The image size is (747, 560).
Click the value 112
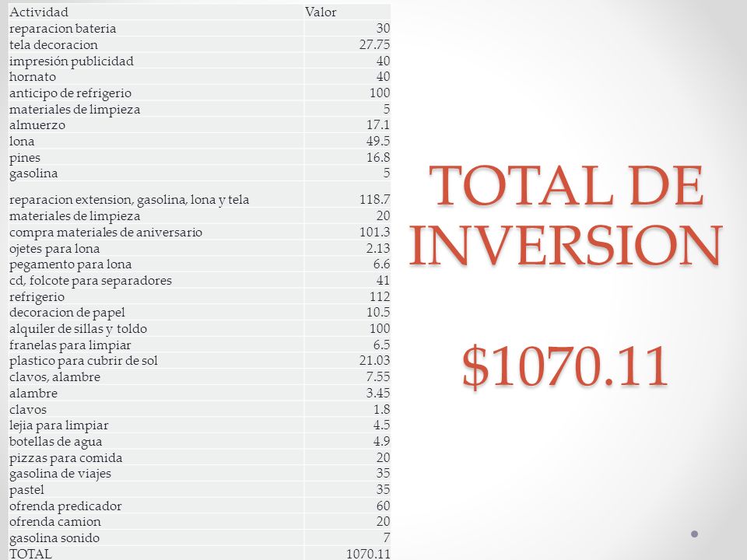pos(380,296)
